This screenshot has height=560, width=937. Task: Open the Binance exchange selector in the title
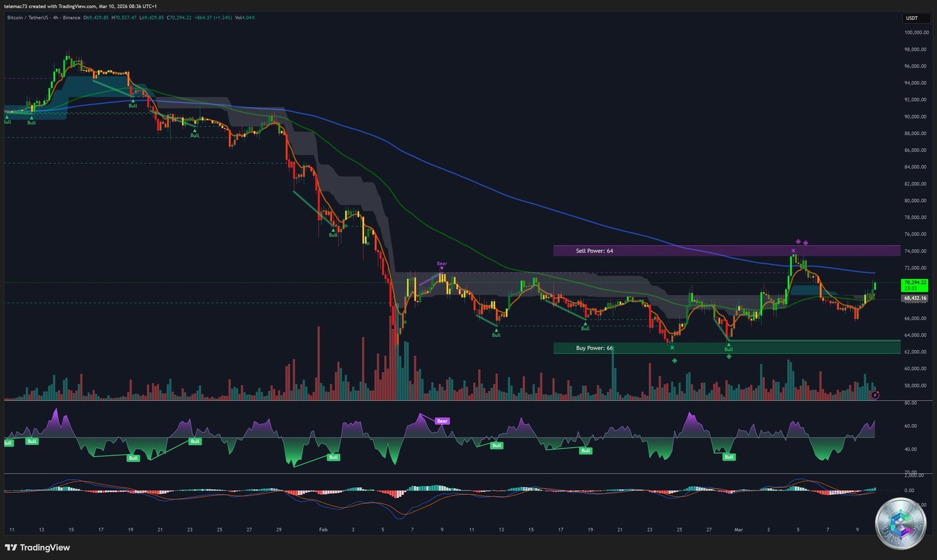[x=71, y=18]
